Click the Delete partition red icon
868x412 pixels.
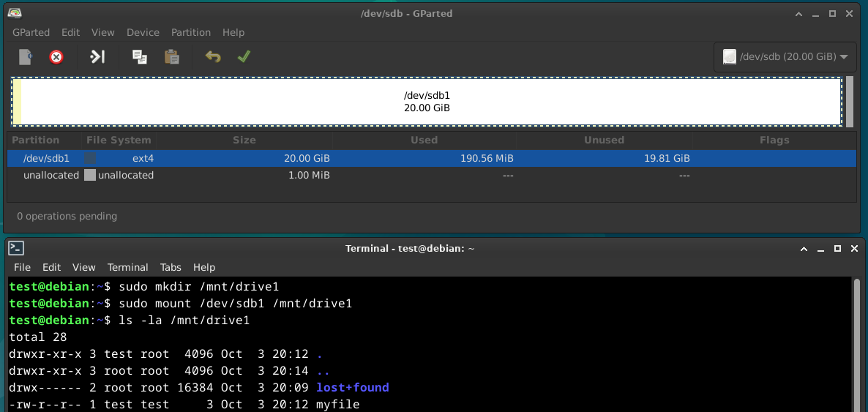(x=56, y=57)
